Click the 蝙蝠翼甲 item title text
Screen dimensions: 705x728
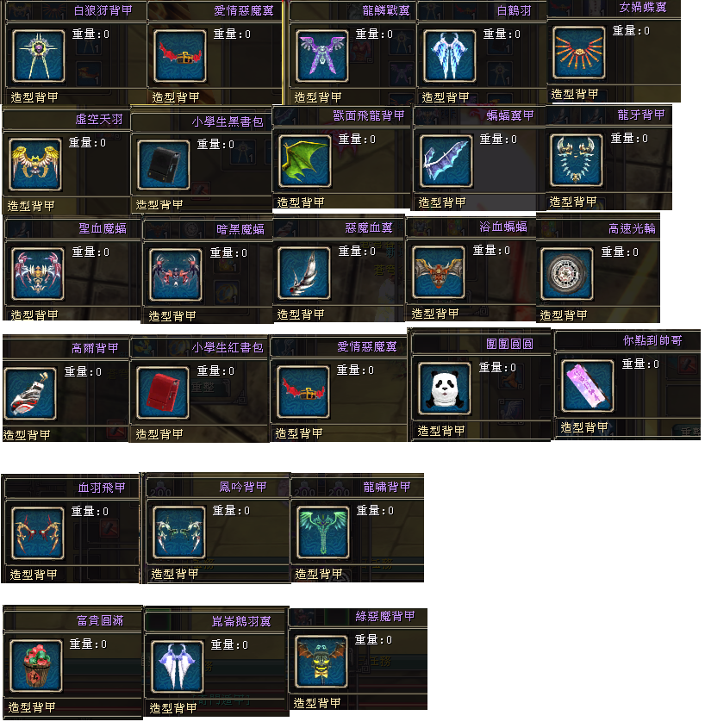(x=510, y=115)
